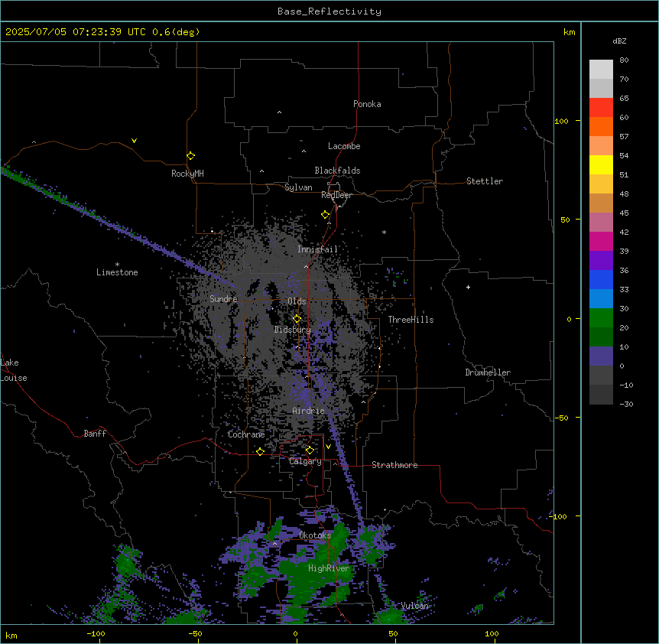Click the white asterisk northeast of Innisfail
Viewport: 659px width, 644px height.
pos(384,232)
